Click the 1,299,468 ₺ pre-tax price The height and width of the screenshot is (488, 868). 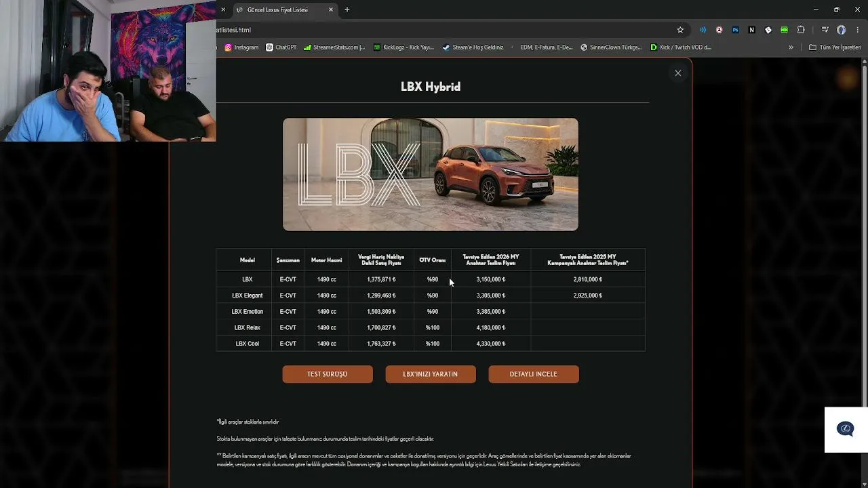pos(381,296)
